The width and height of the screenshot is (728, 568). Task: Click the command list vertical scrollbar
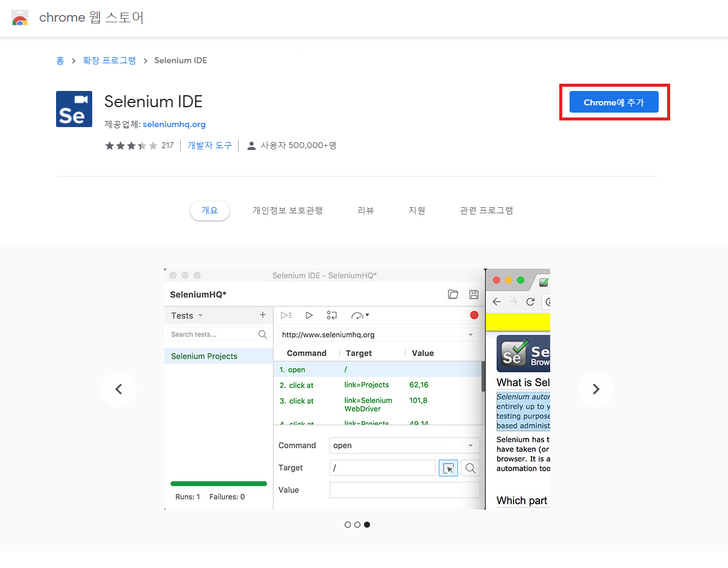[483, 376]
